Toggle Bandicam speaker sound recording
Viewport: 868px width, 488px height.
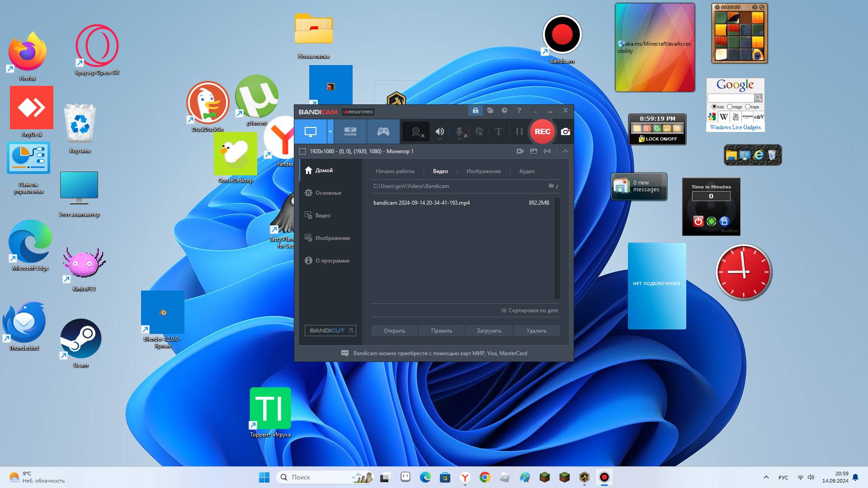point(439,131)
